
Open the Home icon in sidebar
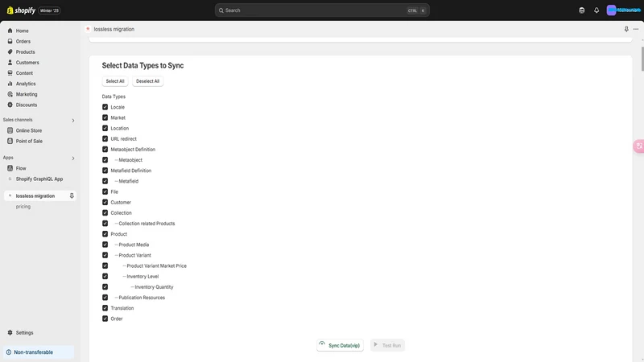tap(10, 31)
